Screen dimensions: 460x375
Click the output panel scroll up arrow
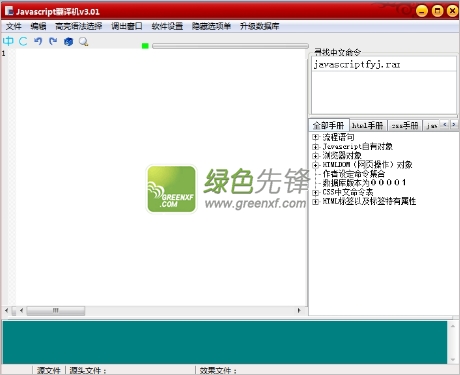453,326
